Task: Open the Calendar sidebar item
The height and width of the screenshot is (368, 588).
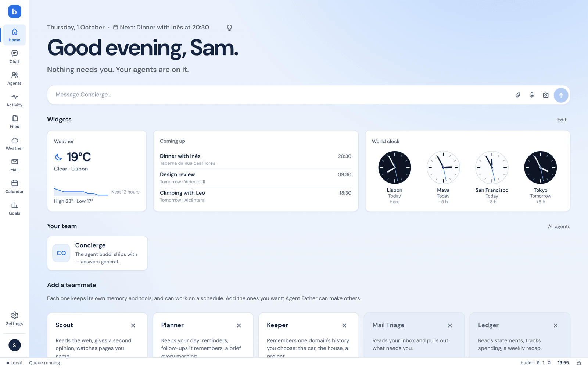Action: point(14,187)
